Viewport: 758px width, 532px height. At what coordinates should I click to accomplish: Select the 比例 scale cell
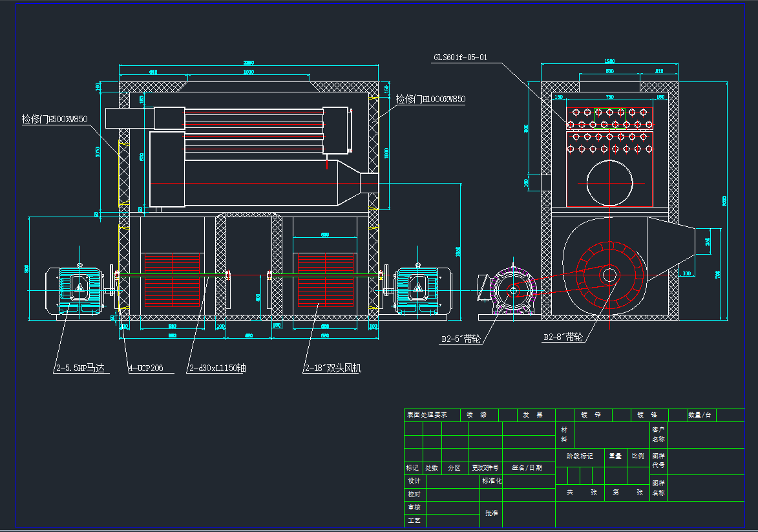click(637, 456)
